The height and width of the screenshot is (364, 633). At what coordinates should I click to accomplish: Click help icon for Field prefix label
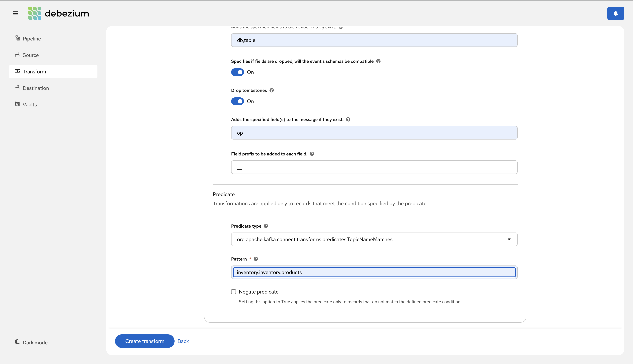click(x=312, y=154)
